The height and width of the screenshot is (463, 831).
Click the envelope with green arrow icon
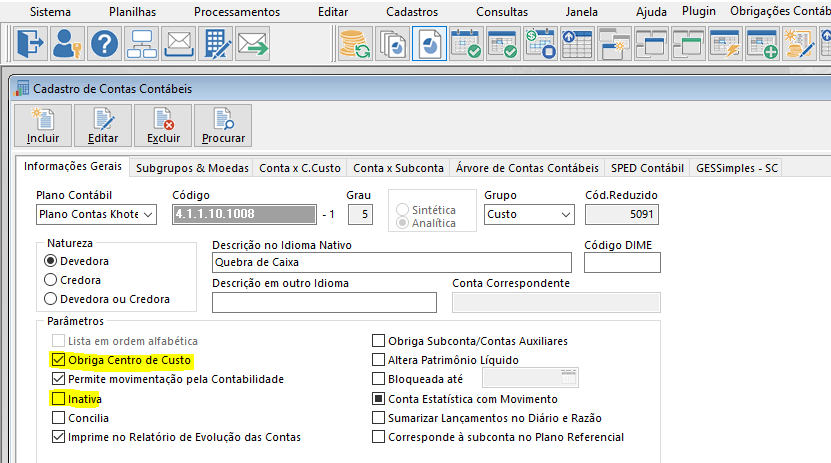coord(253,43)
